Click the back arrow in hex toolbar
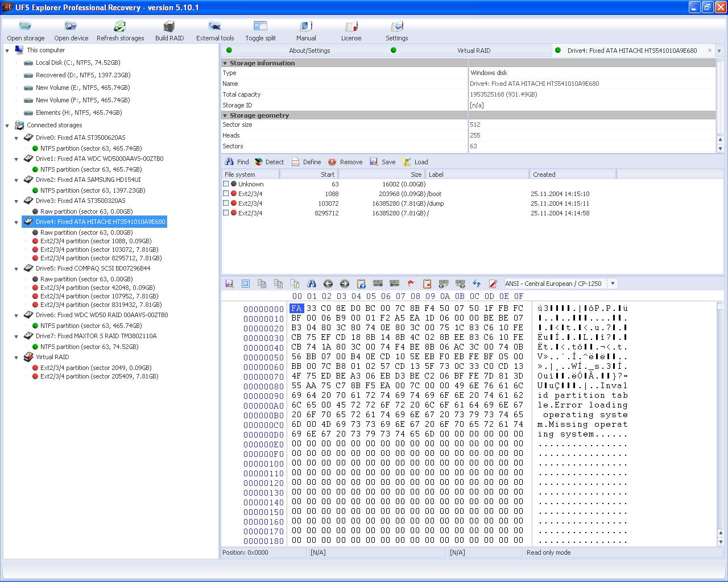Screen dimensions: 728x582 pos(328,284)
